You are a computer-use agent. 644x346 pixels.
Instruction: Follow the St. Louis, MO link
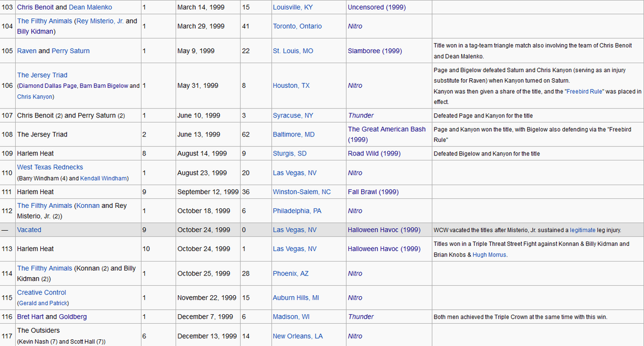click(x=293, y=51)
